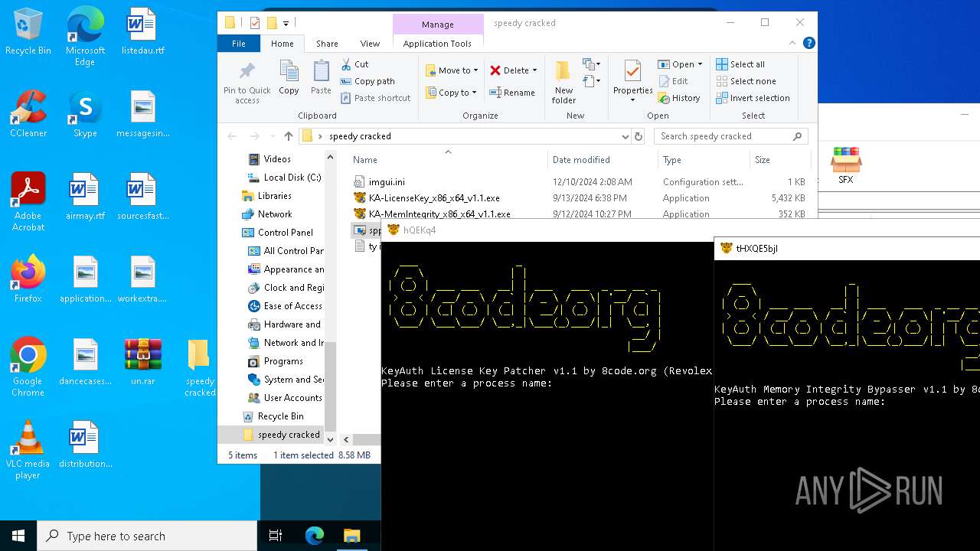Screen dimensions: 980x551
Task: Refresh the speedy cracked folder
Action: (x=639, y=136)
